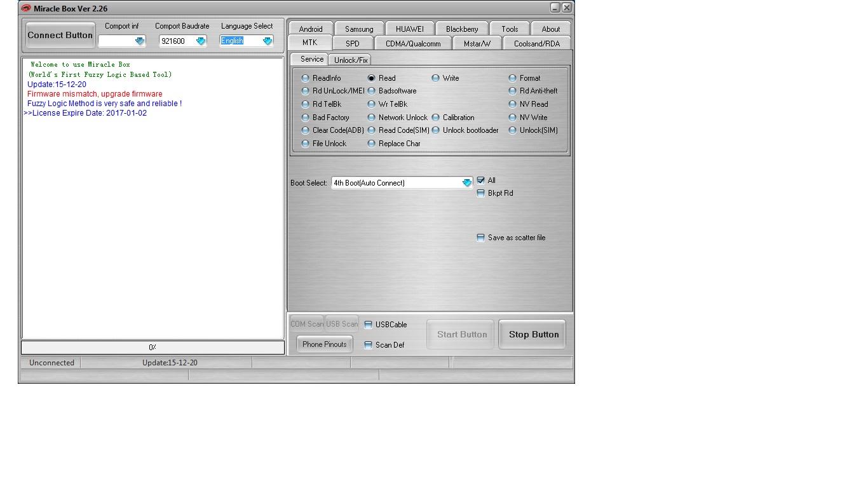Select the Wr TelBk radio option

[x=388, y=104]
